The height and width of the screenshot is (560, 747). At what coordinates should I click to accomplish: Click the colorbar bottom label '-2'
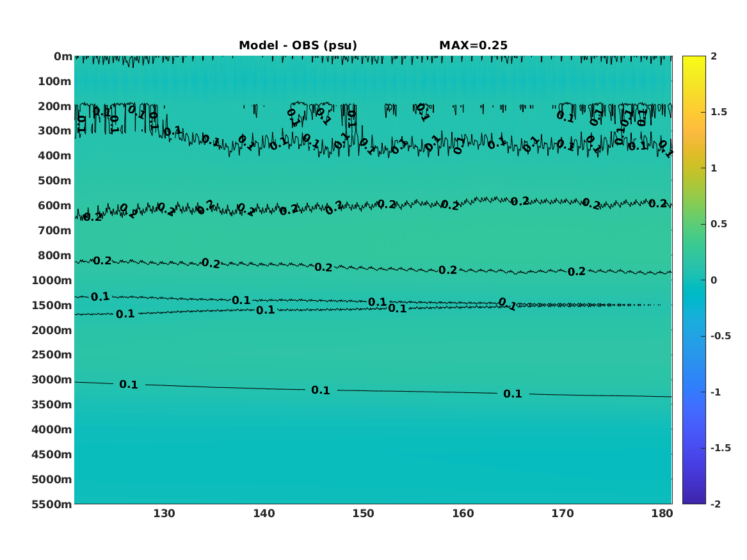click(x=716, y=504)
